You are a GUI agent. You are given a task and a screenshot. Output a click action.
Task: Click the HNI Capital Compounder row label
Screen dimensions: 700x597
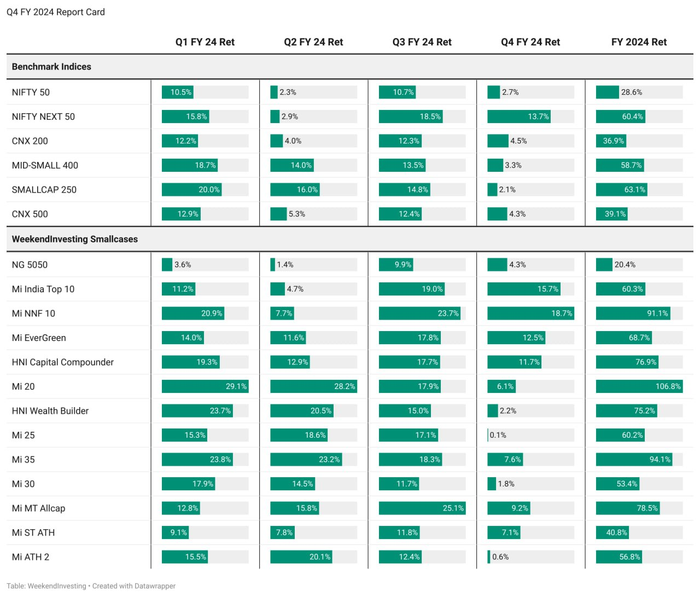[63, 362]
